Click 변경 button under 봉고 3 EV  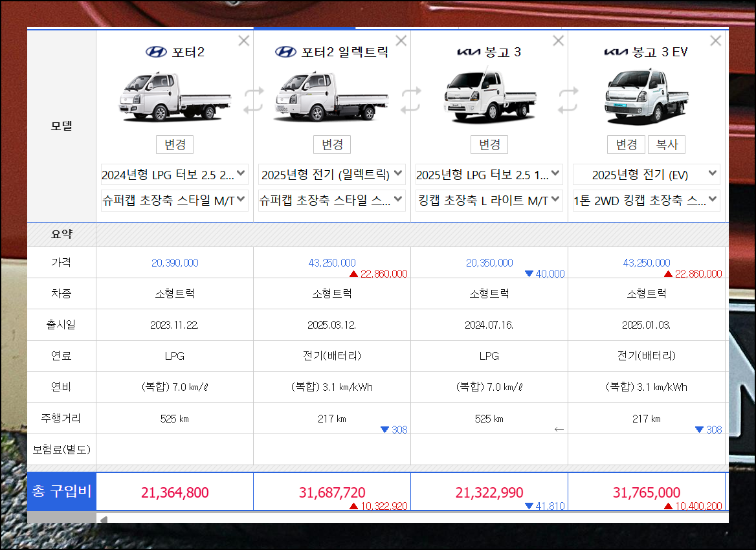coord(627,144)
